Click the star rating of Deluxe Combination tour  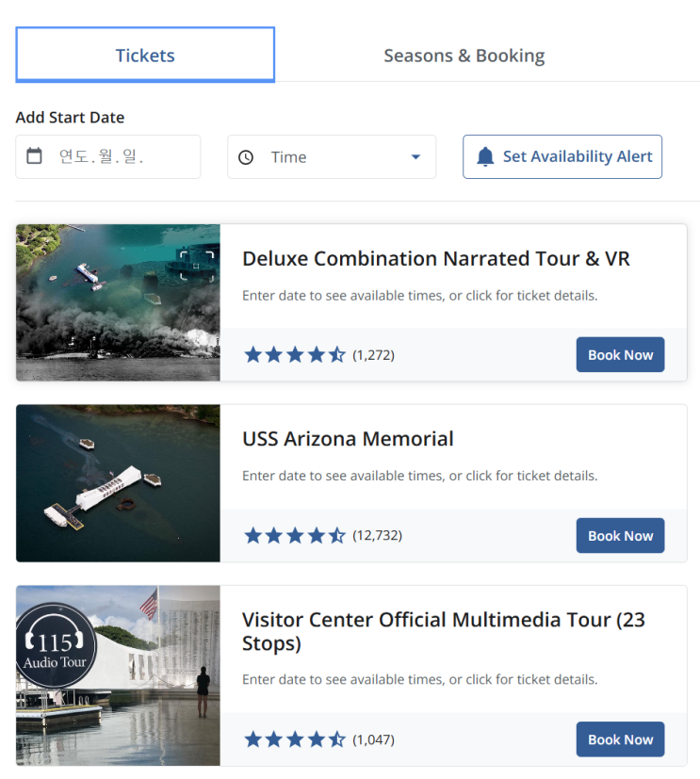(x=295, y=355)
